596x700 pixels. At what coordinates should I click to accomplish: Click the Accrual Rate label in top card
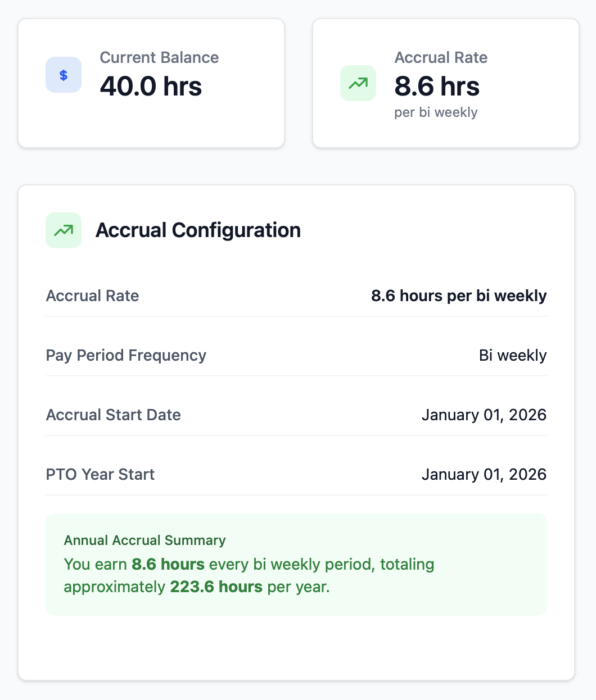(441, 57)
